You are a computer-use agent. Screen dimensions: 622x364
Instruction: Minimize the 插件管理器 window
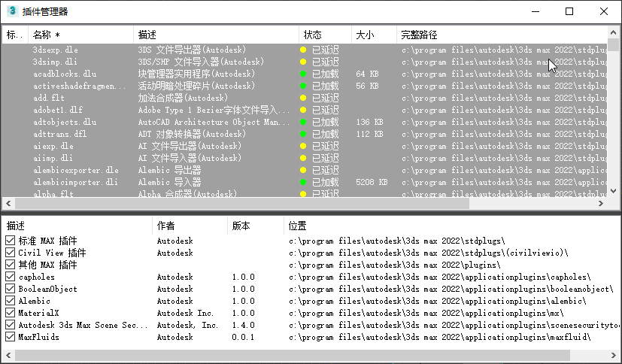click(536, 11)
